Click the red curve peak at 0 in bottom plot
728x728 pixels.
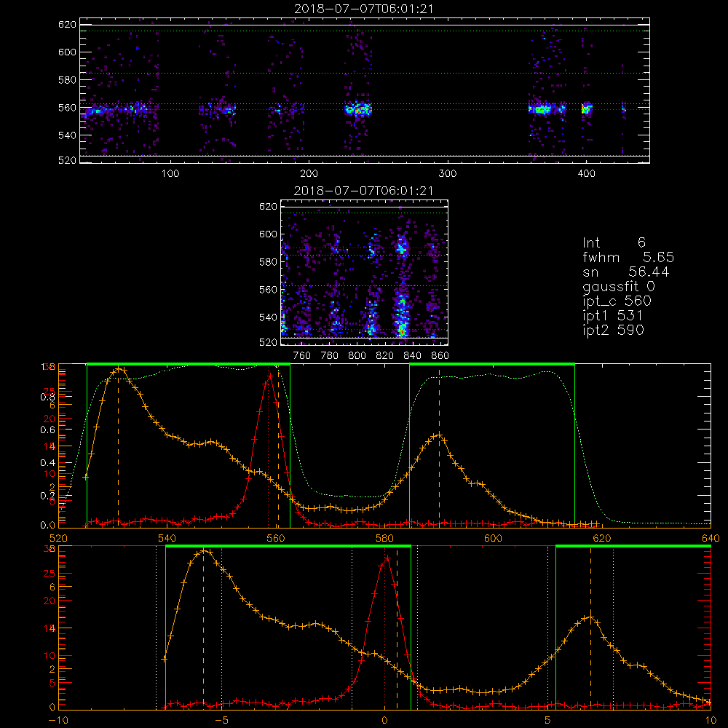[387, 558]
